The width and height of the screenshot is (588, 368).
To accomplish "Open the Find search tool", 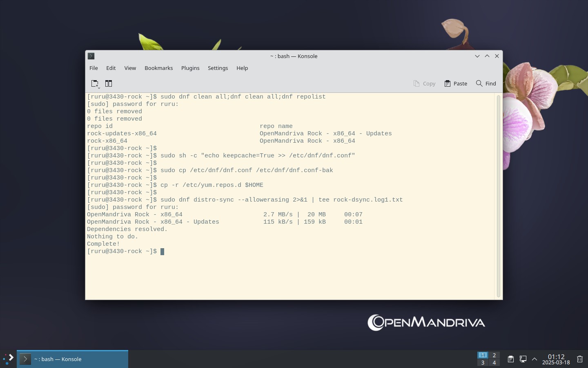I will click(x=486, y=83).
